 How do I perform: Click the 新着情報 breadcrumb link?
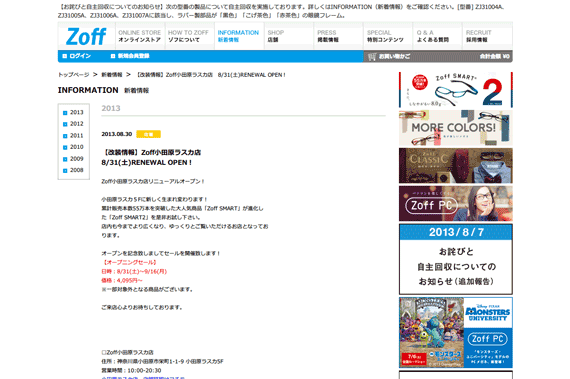click(x=112, y=74)
